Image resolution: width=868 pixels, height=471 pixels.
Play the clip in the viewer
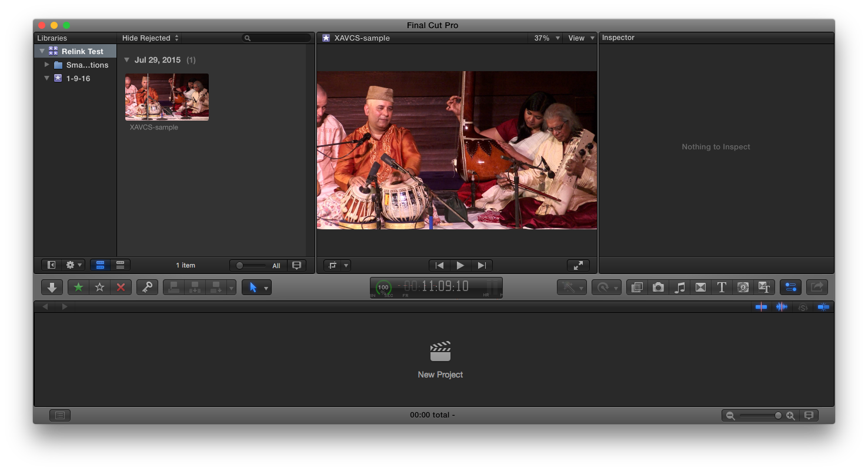tap(460, 265)
